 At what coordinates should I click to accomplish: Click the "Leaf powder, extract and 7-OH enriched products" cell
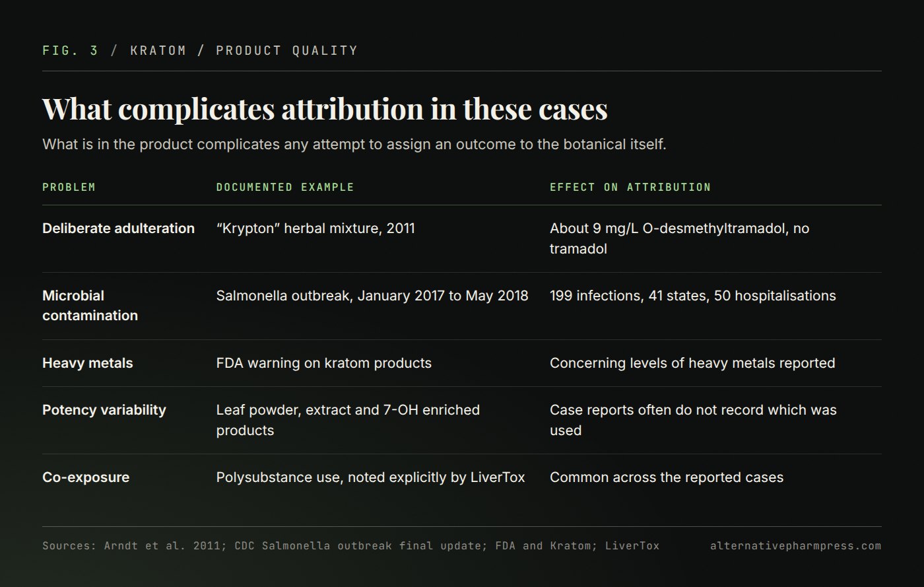click(x=348, y=420)
